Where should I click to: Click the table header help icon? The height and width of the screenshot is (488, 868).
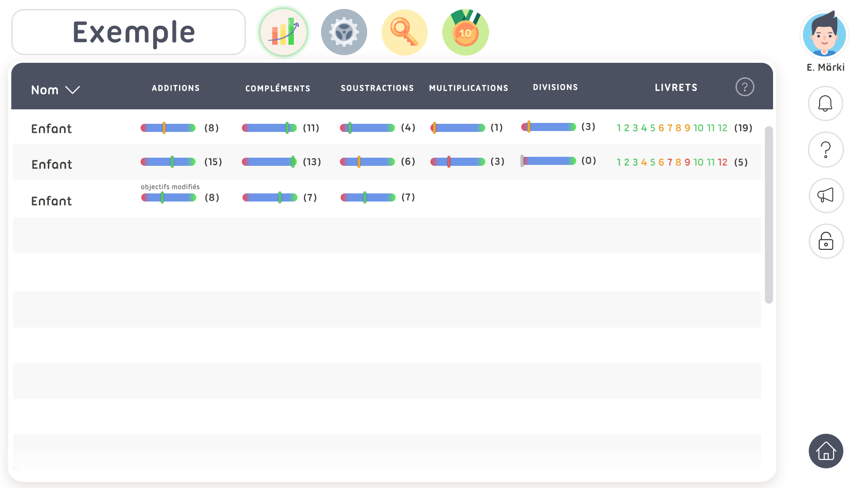click(x=745, y=87)
